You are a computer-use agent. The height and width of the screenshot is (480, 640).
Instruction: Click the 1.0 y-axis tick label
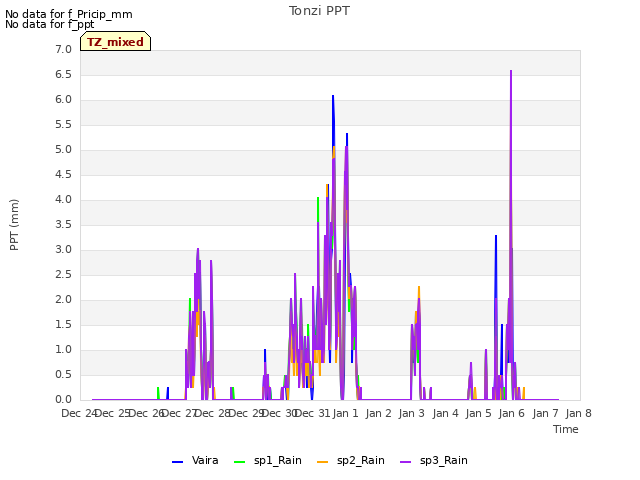(63, 350)
